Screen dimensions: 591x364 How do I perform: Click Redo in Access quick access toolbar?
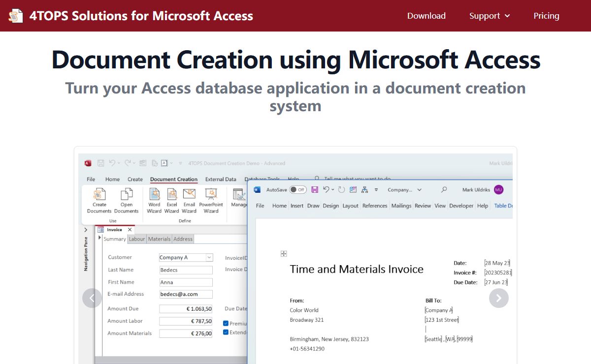point(128,163)
